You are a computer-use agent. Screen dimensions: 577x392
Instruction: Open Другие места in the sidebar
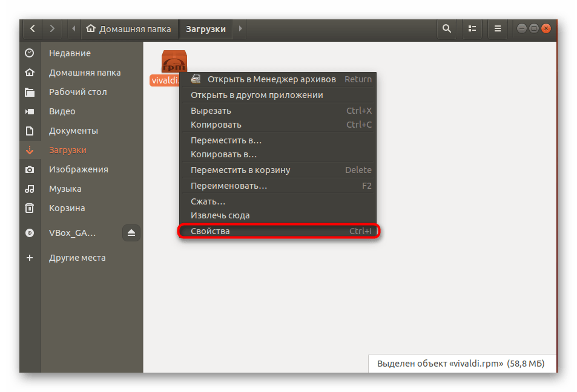(77, 258)
